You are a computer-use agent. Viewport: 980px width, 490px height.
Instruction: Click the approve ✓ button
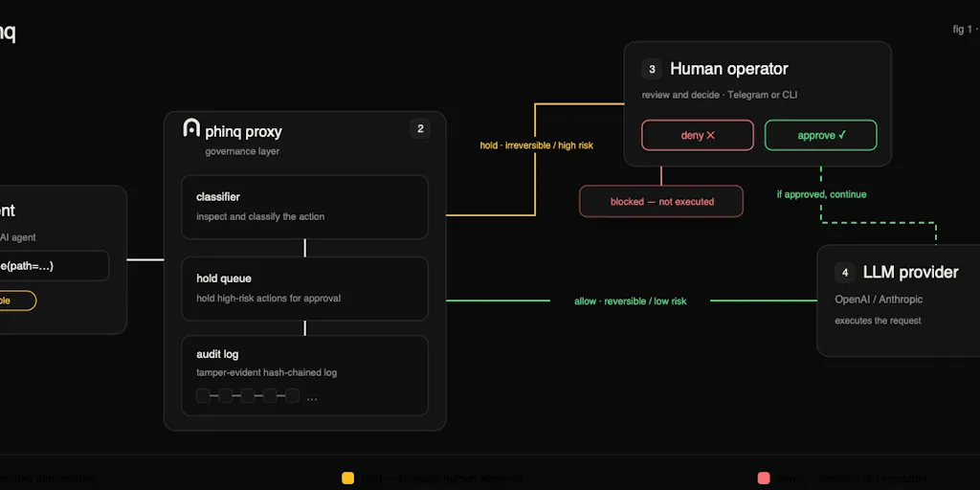pos(820,135)
